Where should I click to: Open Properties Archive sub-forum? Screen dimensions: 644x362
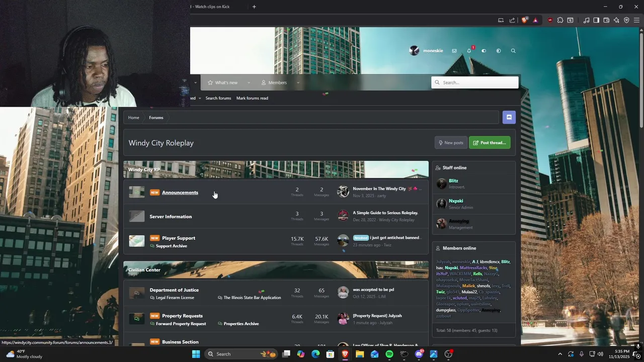(241, 324)
